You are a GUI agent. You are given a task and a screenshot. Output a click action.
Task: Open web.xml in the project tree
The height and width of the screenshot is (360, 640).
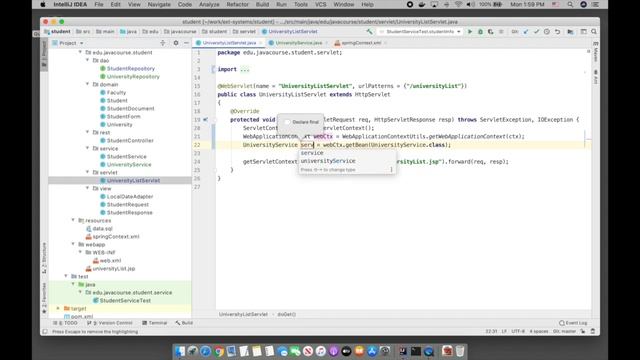coord(110,260)
